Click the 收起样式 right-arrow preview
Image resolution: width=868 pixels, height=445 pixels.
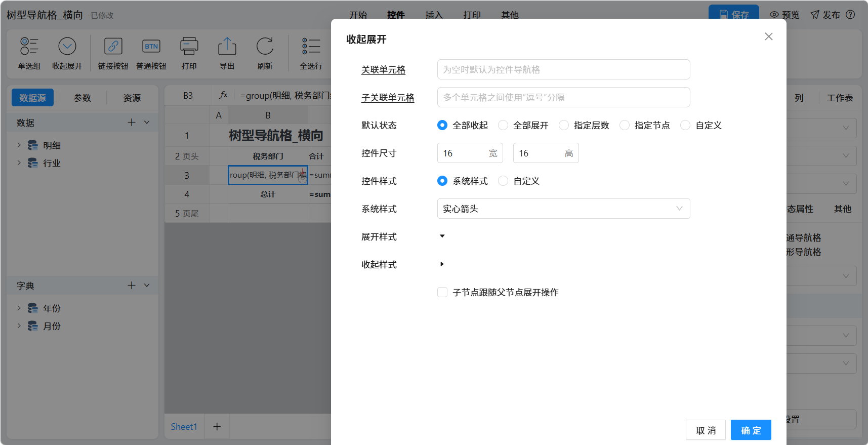coord(442,264)
